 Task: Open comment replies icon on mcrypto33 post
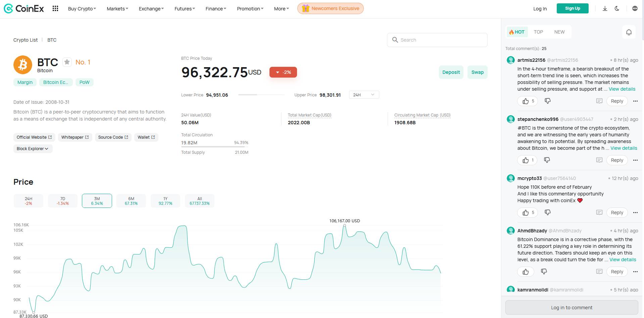pos(599,213)
